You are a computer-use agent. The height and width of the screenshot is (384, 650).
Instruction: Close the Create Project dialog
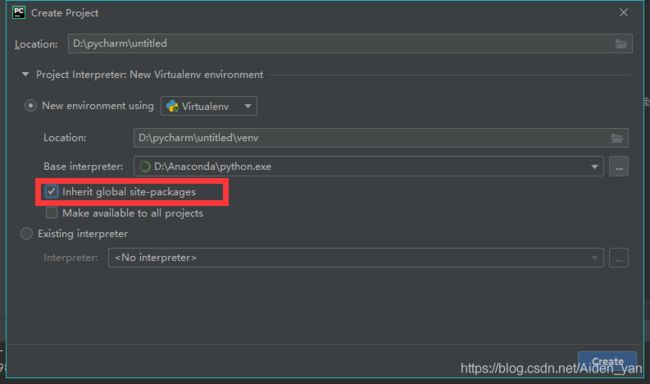click(x=623, y=12)
